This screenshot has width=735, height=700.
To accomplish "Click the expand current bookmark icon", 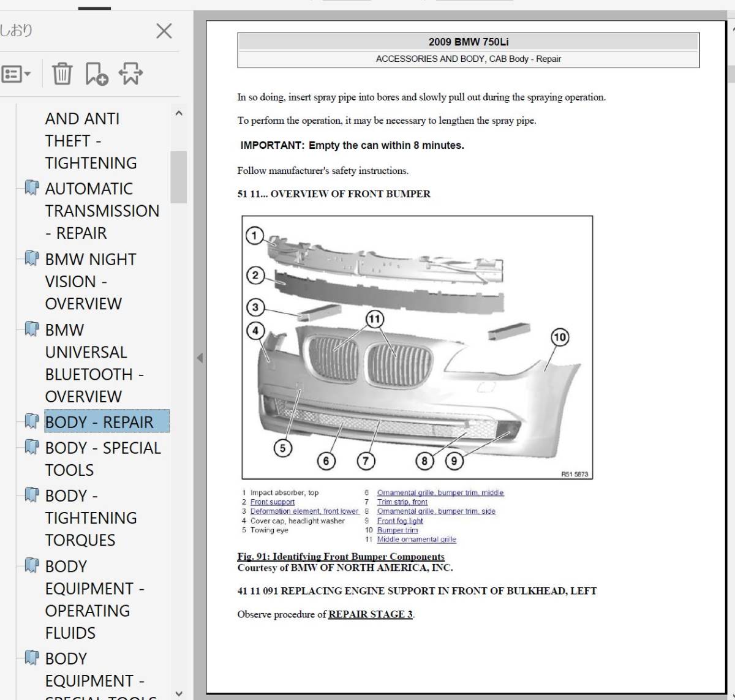I will click(130, 74).
